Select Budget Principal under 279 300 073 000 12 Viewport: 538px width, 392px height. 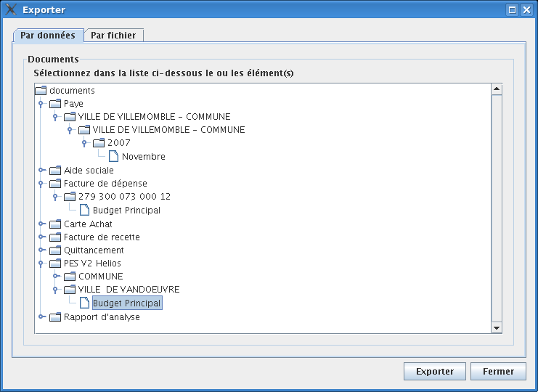point(126,211)
